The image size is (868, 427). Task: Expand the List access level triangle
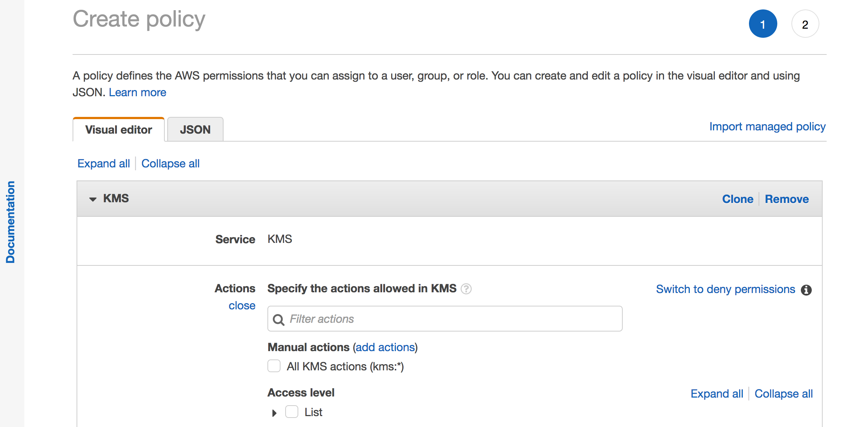point(274,413)
